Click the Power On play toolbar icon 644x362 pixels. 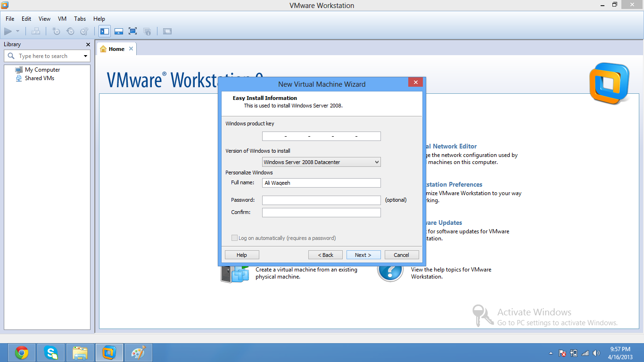click(8, 32)
